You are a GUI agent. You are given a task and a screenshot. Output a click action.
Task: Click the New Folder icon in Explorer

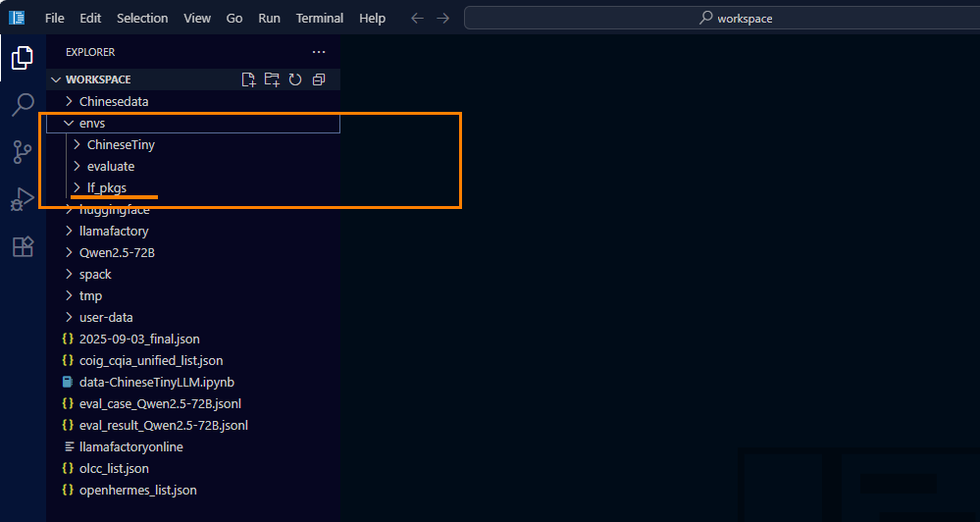coord(272,79)
